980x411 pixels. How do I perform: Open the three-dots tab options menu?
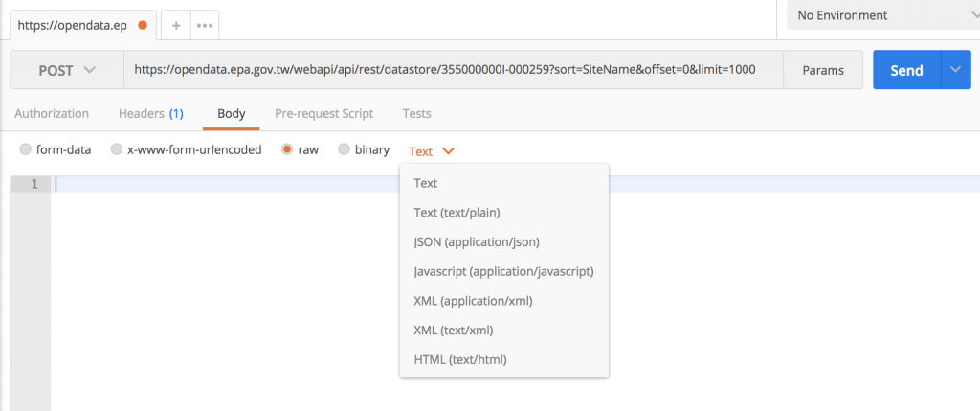point(205,25)
